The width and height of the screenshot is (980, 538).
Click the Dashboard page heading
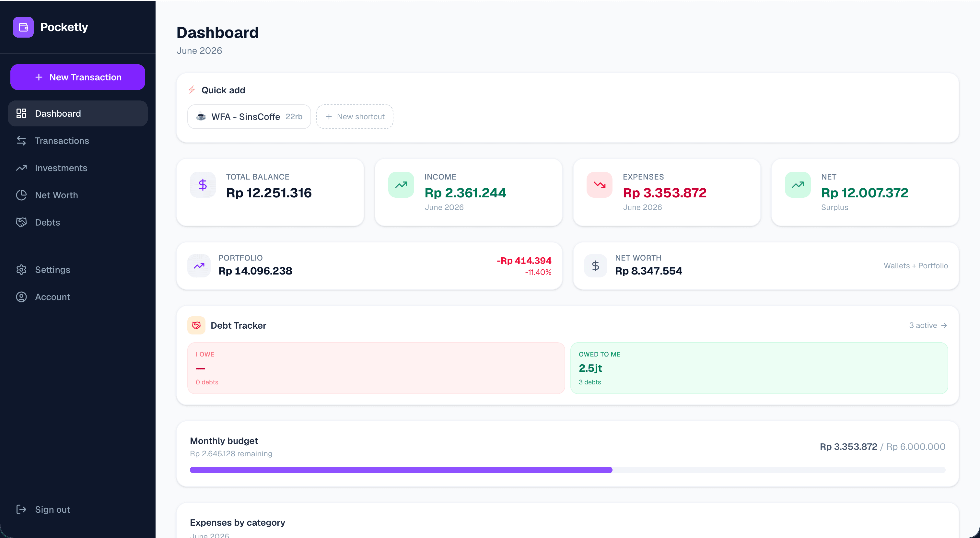[x=217, y=33]
